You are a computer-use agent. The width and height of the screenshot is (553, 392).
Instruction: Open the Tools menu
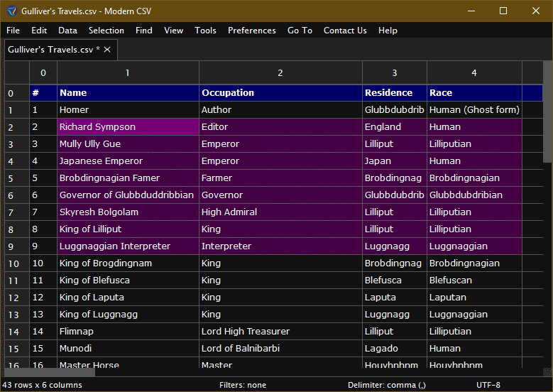tap(205, 31)
